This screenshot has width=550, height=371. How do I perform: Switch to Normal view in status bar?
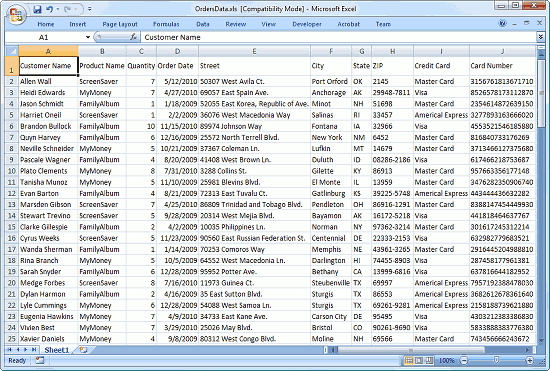(408, 360)
